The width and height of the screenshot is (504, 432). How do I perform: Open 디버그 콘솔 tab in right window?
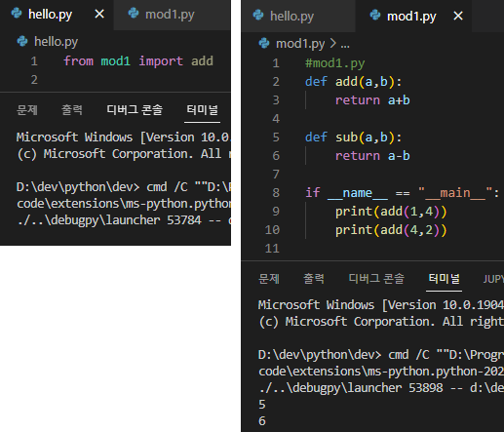[x=376, y=279]
